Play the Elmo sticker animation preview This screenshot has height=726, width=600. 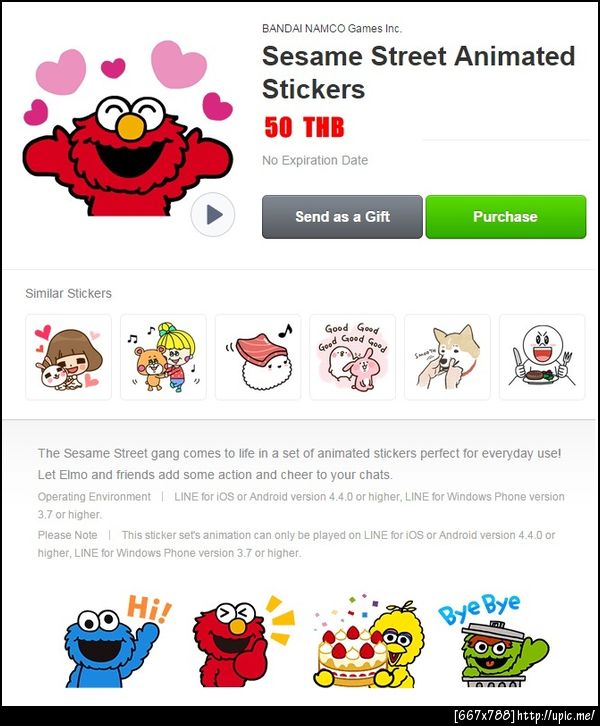pyautogui.click(x=213, y=214)
